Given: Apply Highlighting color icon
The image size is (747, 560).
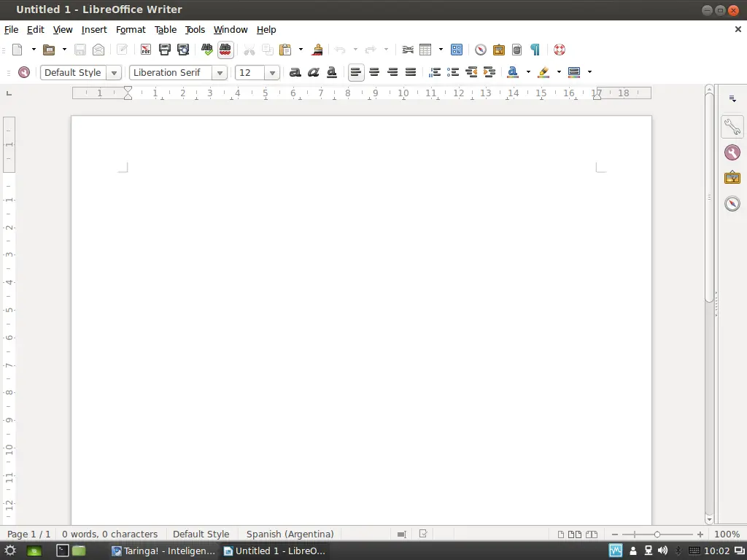Looking at the screenshot, I should point(543,72).
